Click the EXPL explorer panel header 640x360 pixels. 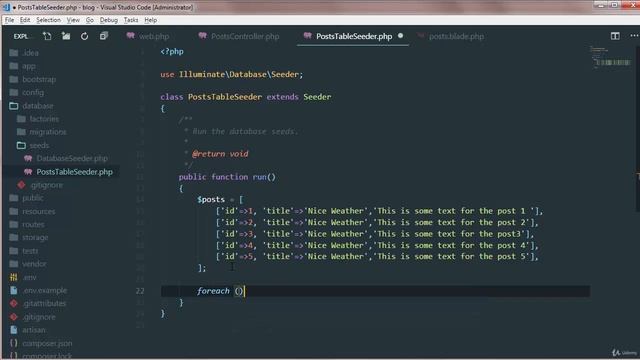pos(20,36)
